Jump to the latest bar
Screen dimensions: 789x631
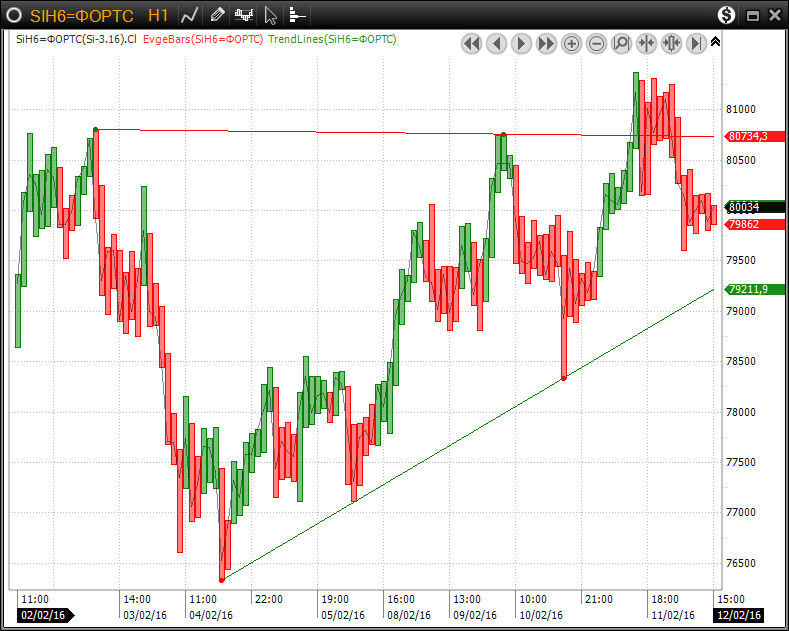pyautogui.click(x=696, y=43)
